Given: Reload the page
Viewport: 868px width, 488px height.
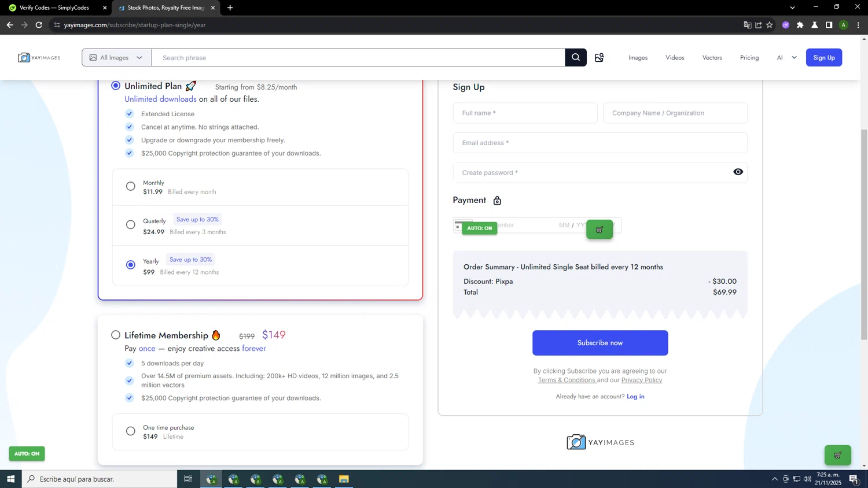Looking at the screenshot, I should pyautogui.click(x=39, y=25).
